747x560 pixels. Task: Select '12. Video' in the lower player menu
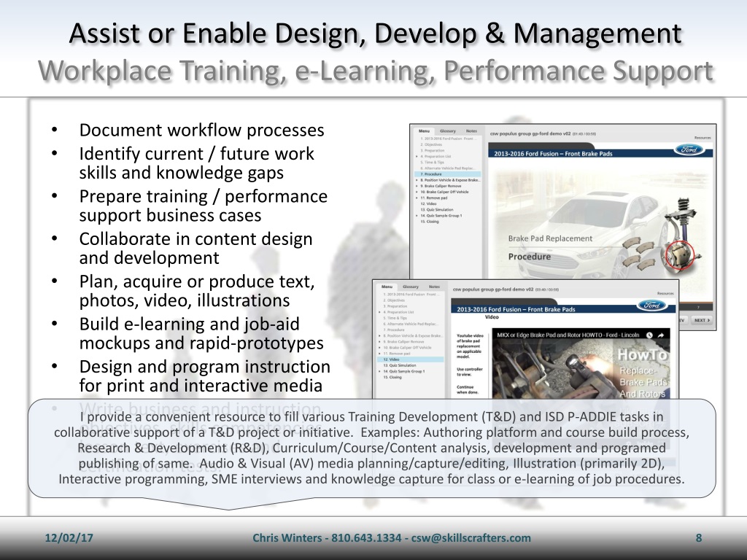411,359
